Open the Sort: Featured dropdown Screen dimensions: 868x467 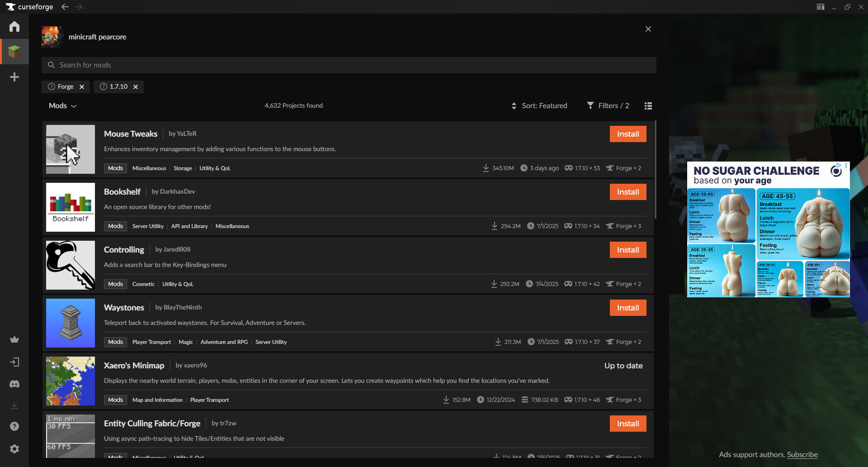[539, 106]
